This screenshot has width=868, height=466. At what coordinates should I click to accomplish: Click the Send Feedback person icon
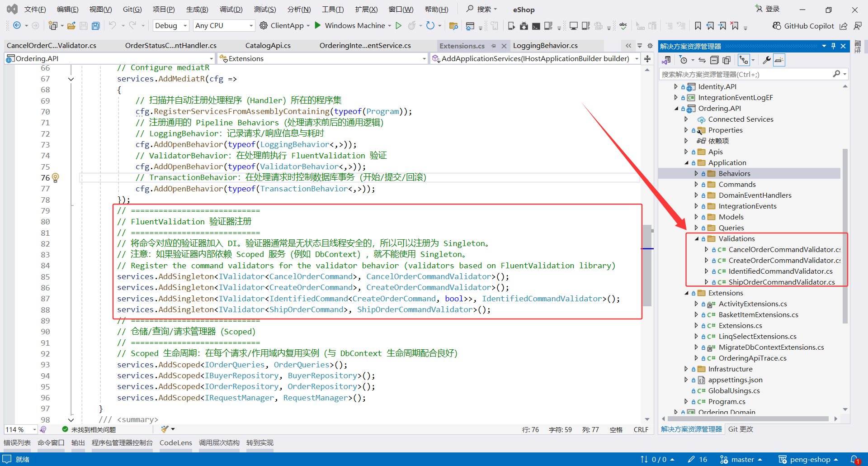tap(857, 26)
